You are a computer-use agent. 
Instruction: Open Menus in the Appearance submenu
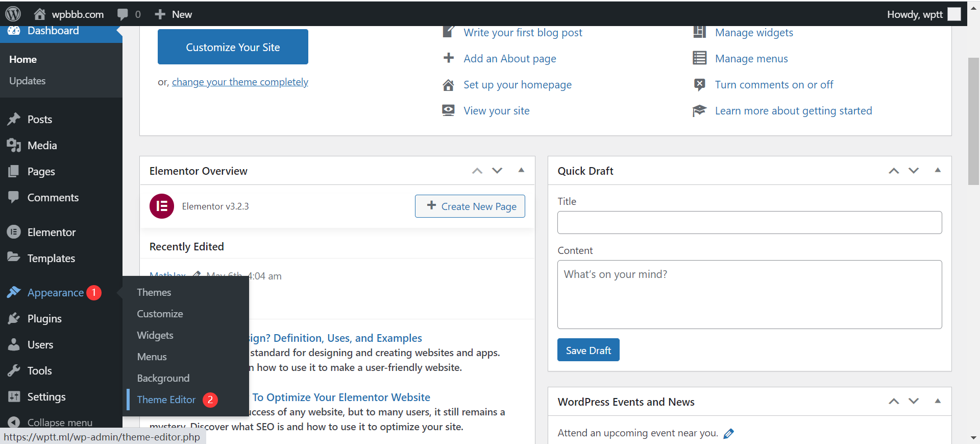pyautogui.click(x=152, y=357)
